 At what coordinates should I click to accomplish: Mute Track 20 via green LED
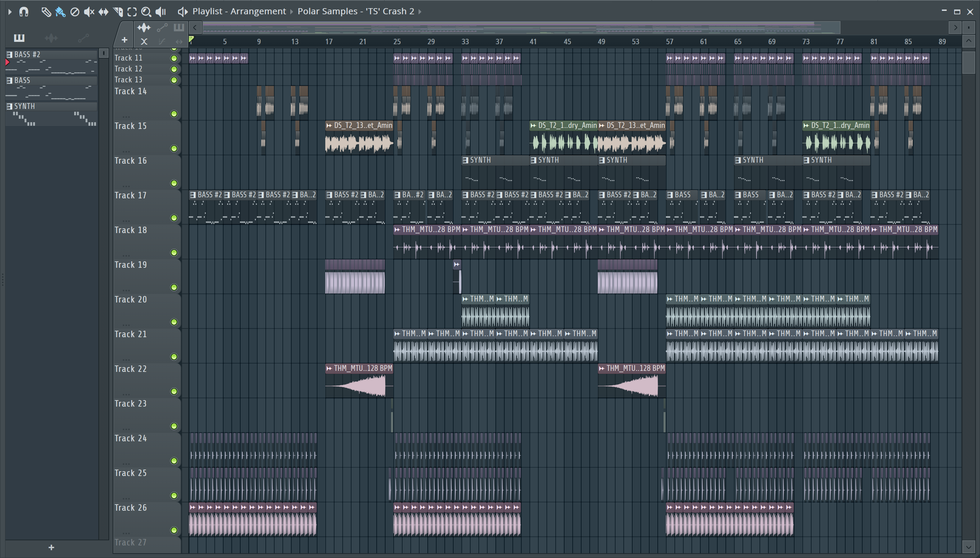click(x=174, y=322)
